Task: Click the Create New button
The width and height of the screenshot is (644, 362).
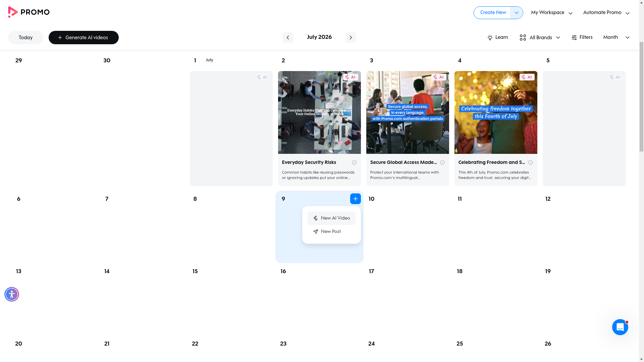Action: 492,13
